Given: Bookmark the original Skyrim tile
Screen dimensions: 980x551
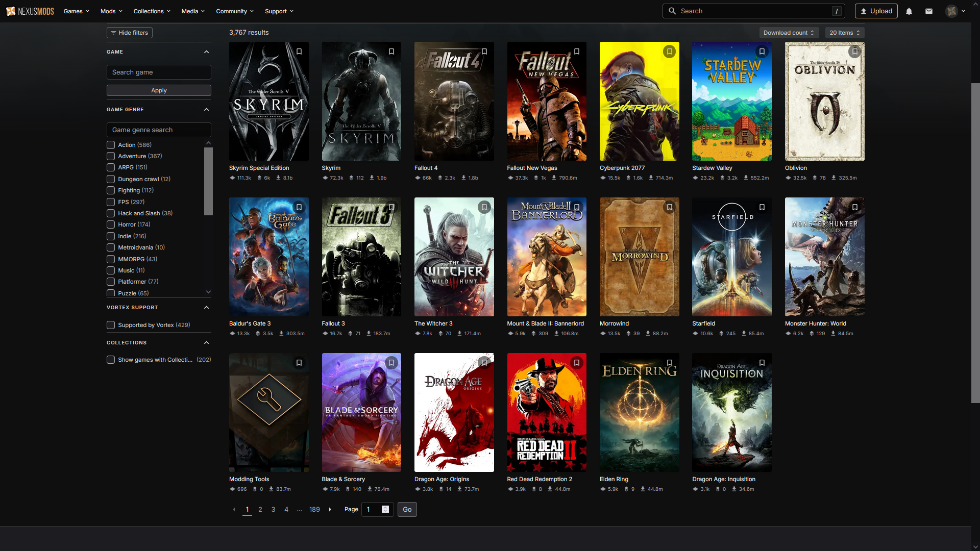Looking at the screenshot, I should 391,52.
